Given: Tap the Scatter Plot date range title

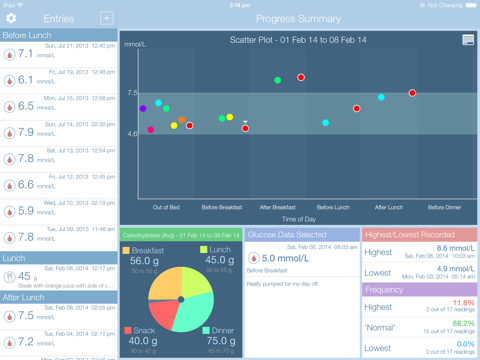Looking at the screenshot, I should click(298, 40).
